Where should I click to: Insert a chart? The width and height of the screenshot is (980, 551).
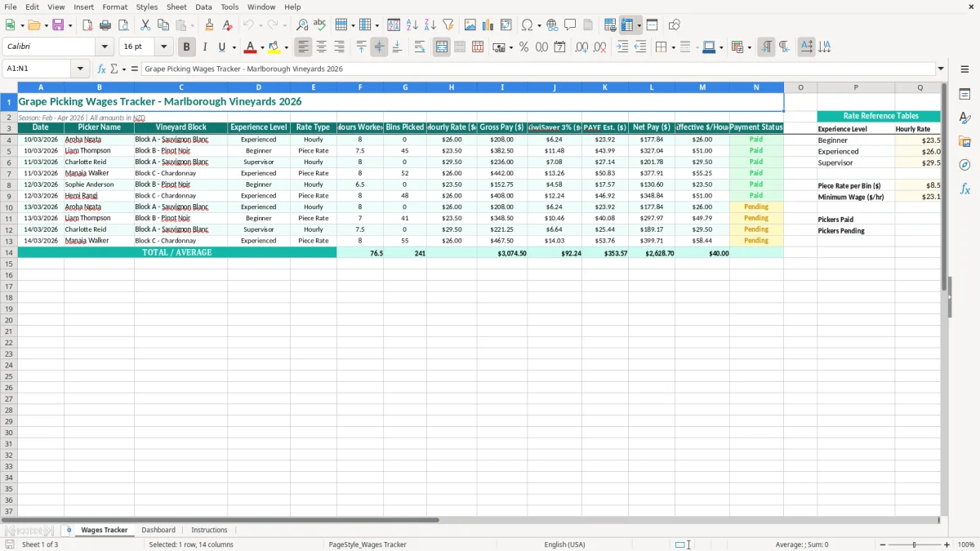point(488,25)
